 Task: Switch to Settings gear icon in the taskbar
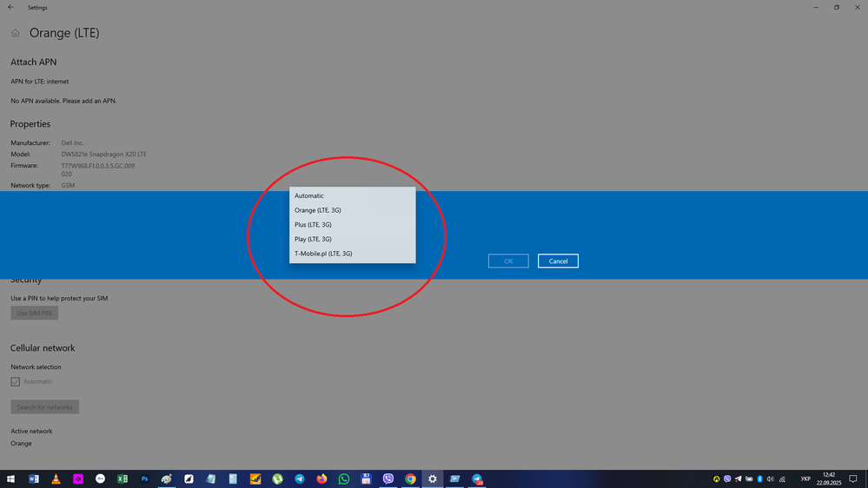tap(433, 479)
